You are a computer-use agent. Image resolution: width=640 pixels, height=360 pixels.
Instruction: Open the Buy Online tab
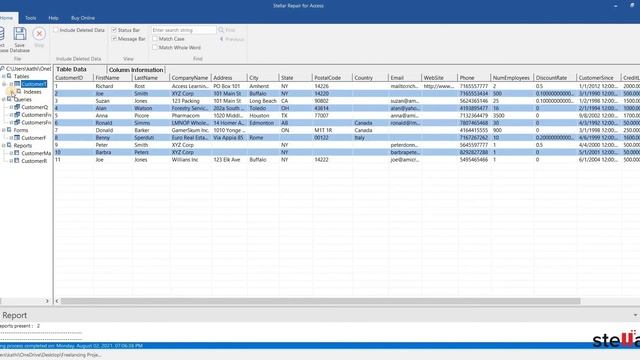(x=83, y=18)
